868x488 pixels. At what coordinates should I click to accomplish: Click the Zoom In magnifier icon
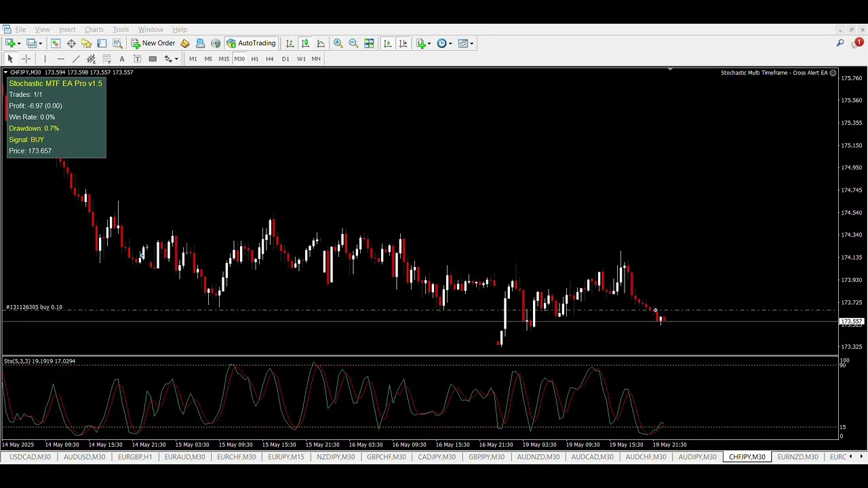tap(338, 43)
